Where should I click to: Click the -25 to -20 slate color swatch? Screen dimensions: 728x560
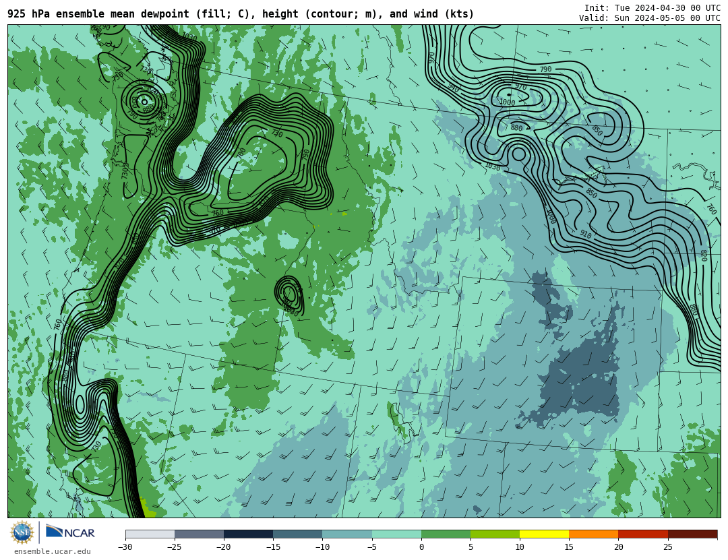click(x=199, y=534)
